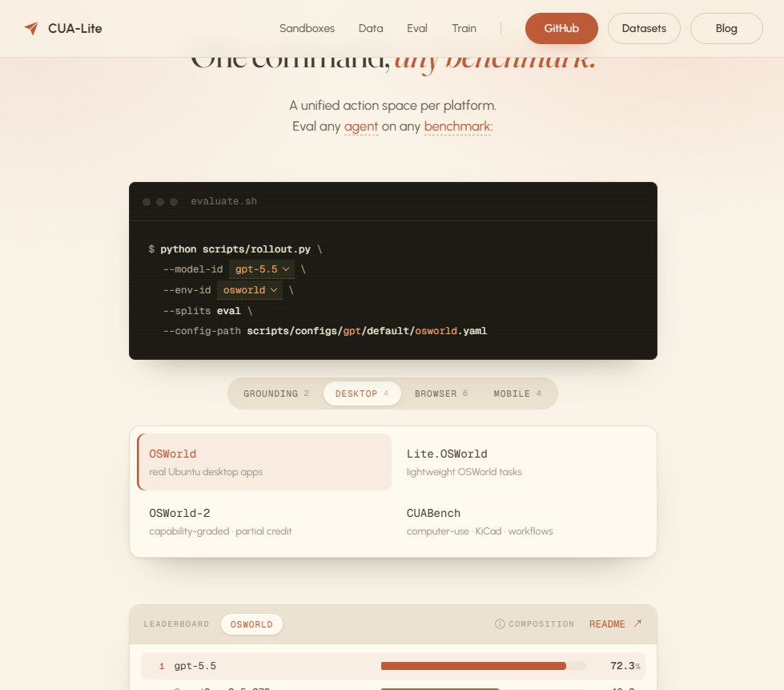Click the CUA-Lite brand name
784x690 pixels.
point(75,29)
